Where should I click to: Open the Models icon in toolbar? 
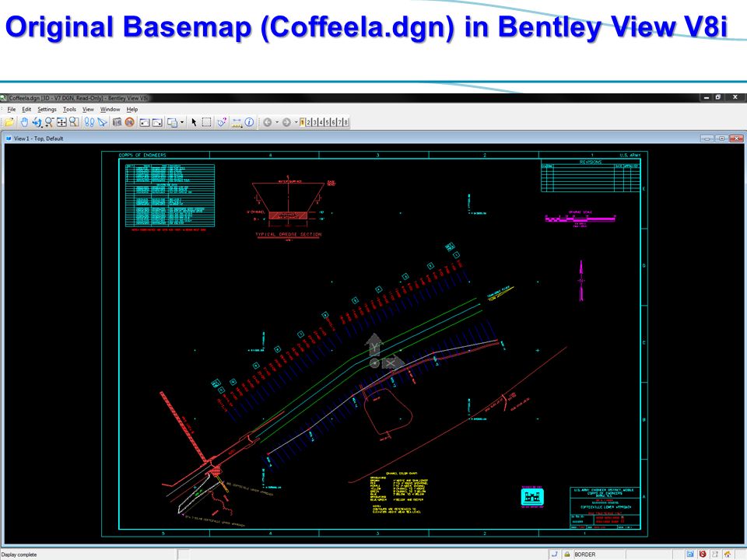click(117, 122)
